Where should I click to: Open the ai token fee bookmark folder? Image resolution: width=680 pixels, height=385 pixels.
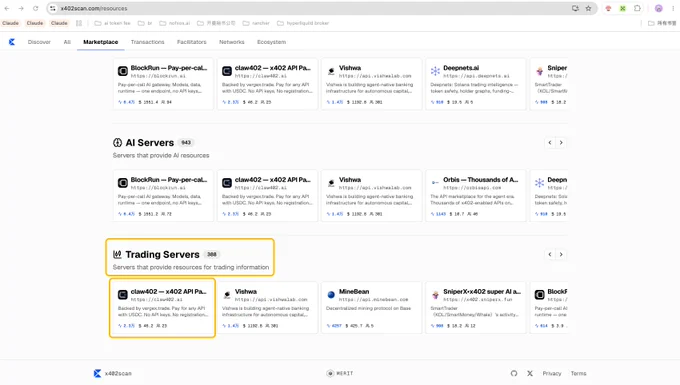click(113, 23)
